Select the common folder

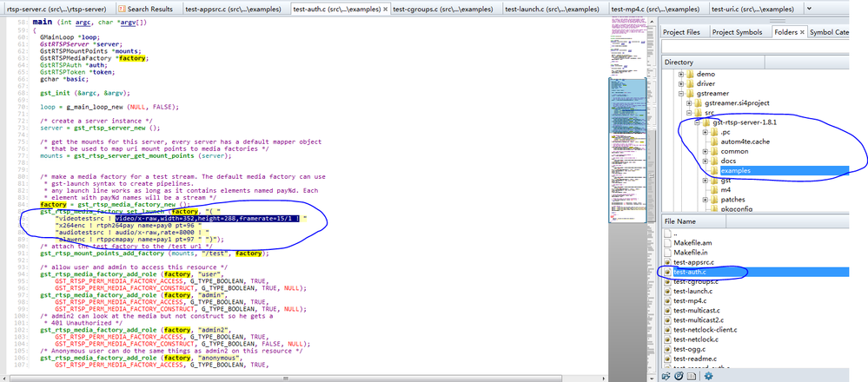(x=734, y=151)
